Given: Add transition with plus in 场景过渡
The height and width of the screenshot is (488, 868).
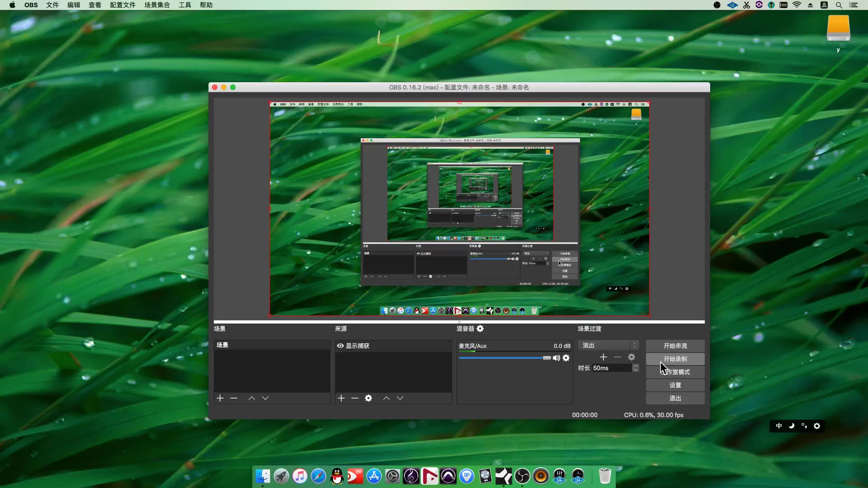Looking at the screenshot, I should [604, 357].
